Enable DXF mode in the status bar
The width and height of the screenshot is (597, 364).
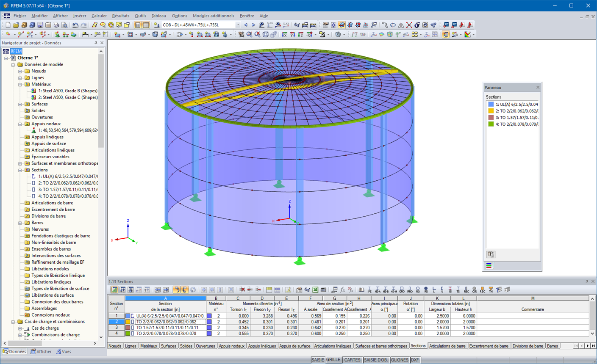414,360
